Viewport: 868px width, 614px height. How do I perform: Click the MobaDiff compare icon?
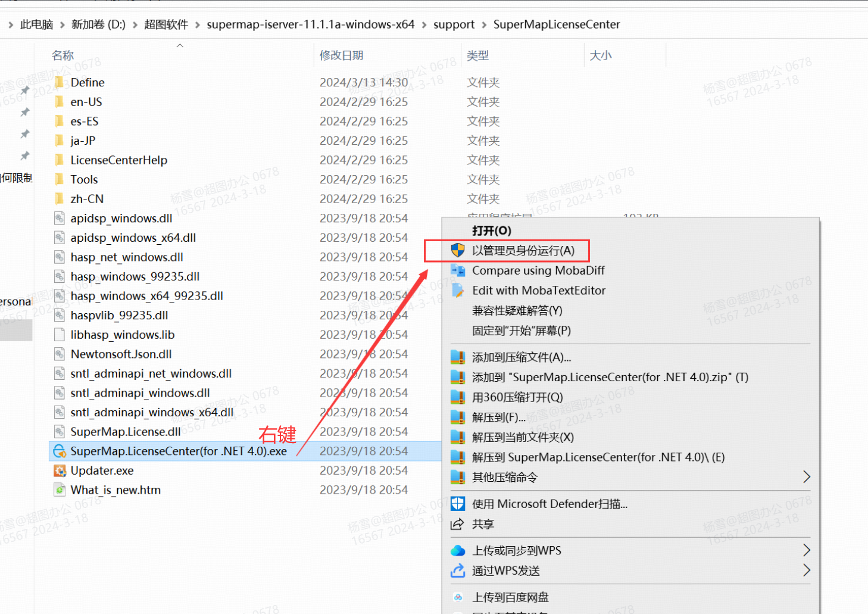tap(458, 270)
